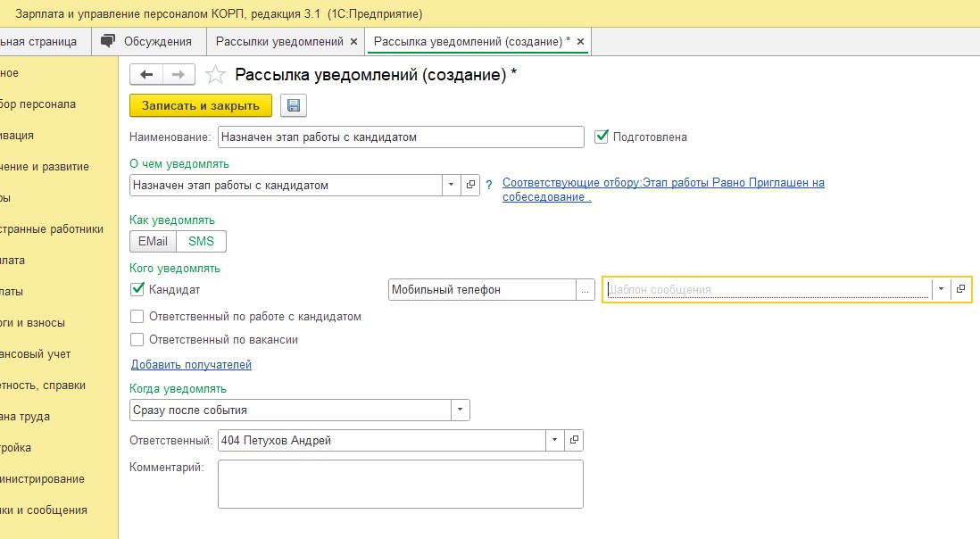Enable Ответственный по вакансии checkbox
980x539 pixels.
pyautogui.click(x=137, y=340)
